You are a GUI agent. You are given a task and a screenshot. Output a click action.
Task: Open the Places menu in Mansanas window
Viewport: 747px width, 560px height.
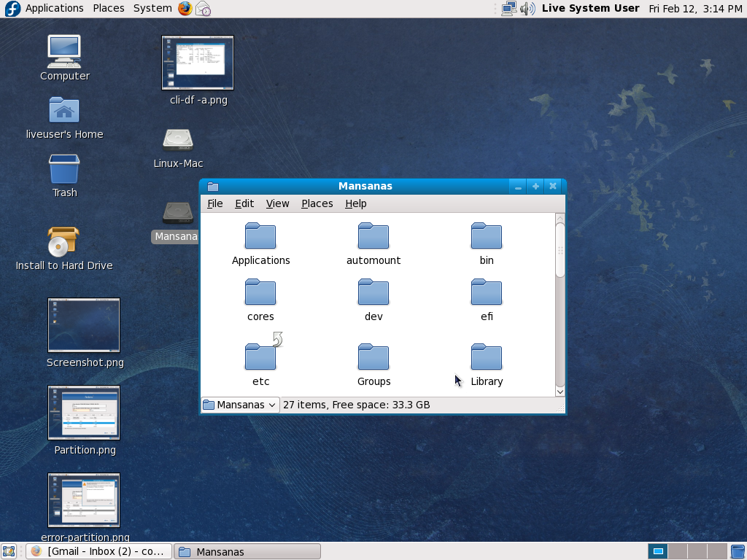point(317,203)
